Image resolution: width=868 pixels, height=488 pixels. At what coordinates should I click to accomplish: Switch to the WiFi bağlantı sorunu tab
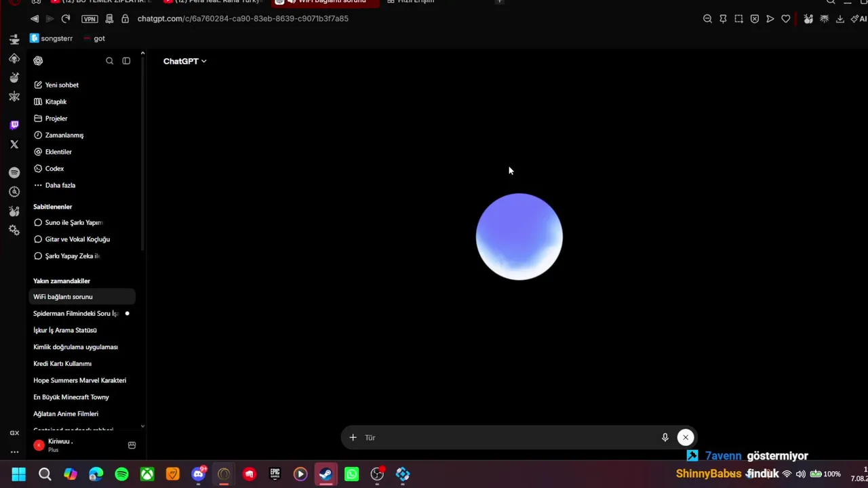click(324, 2)
